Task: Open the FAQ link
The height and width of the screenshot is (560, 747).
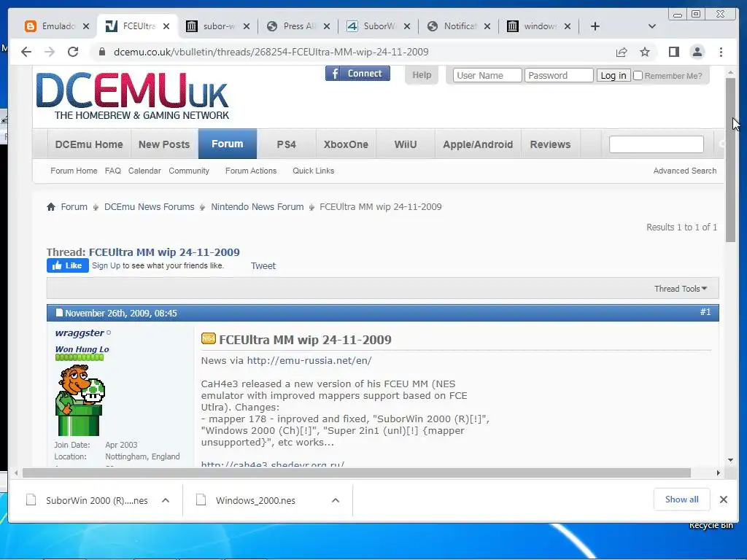Action: coord(113,171)
